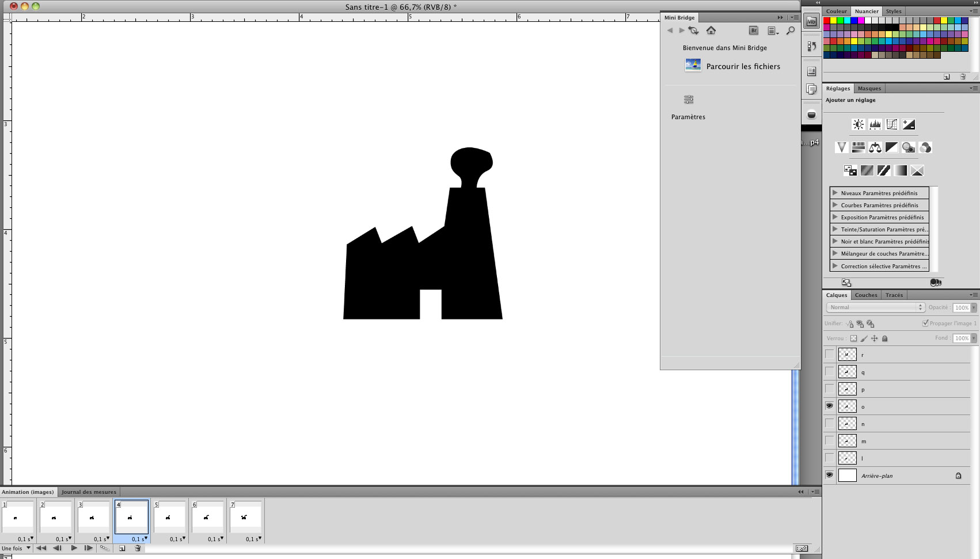The width and height of the screenshot is (980, 559).
Task: Select animation frame 6 thumbnail
Action: pos(207,517)
